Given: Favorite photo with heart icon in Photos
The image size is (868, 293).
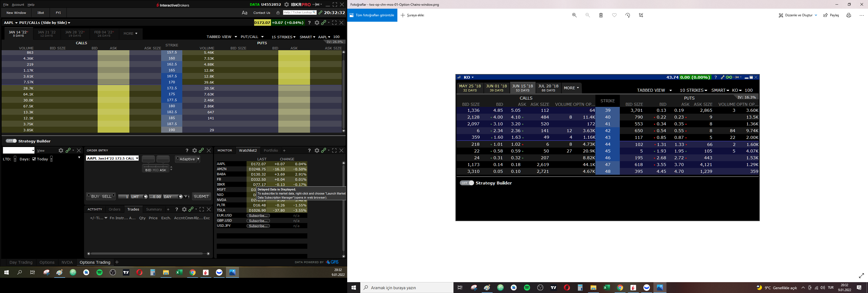Looking at the screenshot, I should (614, 15).
